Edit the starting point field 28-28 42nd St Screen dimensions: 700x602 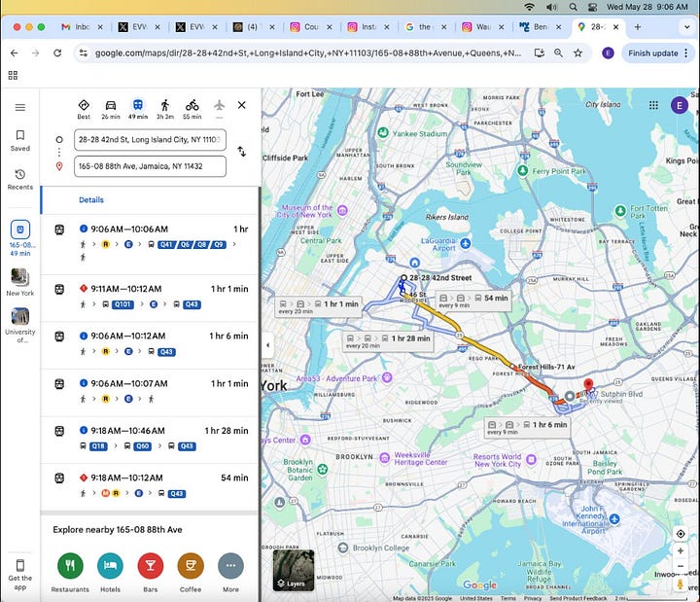(150, 140)
